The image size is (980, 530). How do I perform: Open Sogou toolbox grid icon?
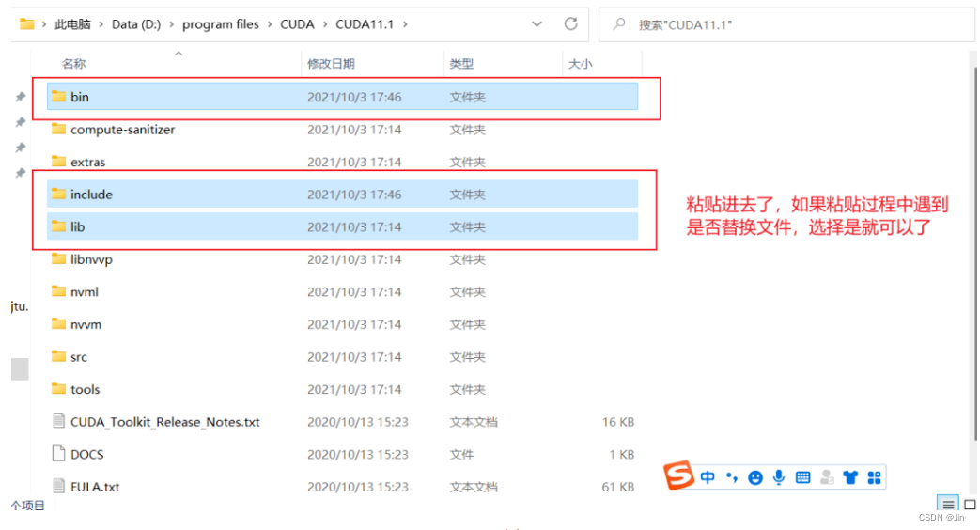874,478
